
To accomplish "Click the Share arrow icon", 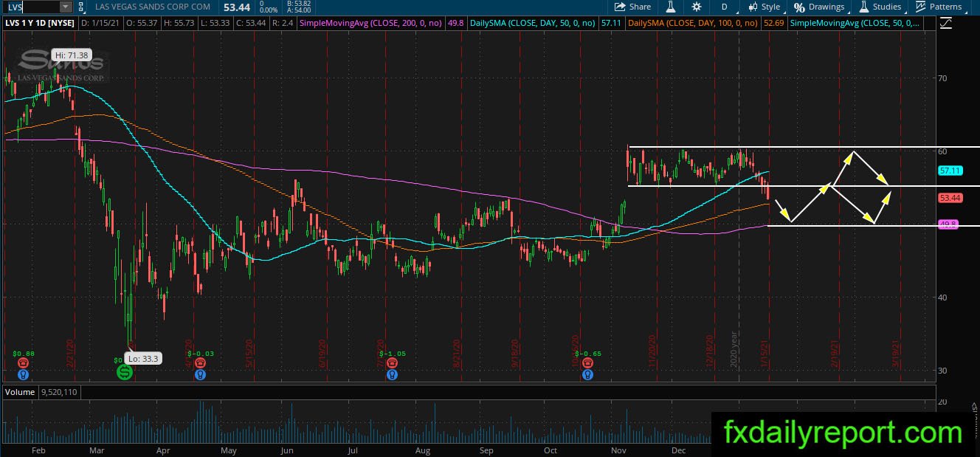I will coord(621,7).
